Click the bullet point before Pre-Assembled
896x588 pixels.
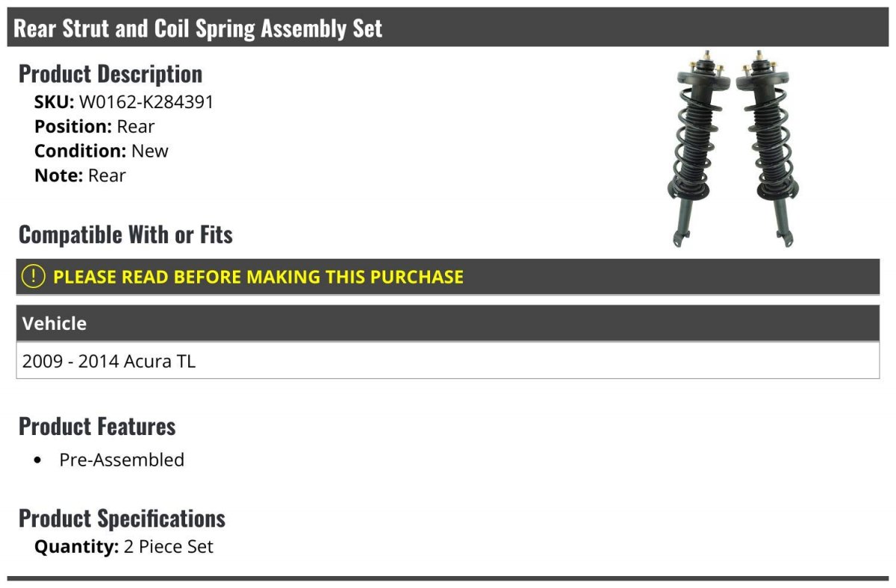tap(38, 460)
